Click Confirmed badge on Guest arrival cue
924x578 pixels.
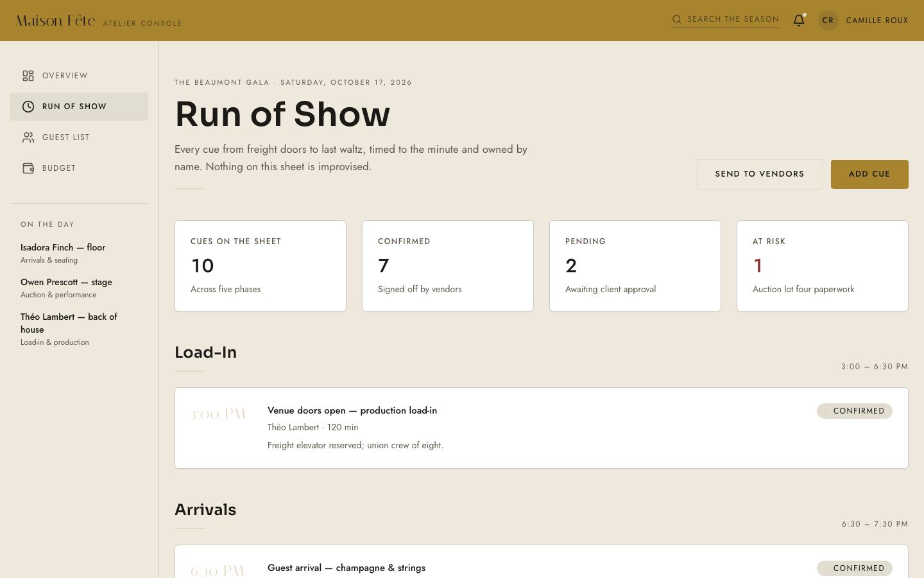click(855, 568)
